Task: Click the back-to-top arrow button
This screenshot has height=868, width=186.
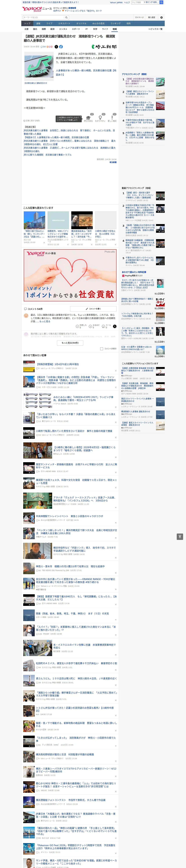Action: [x=180, y=537]
